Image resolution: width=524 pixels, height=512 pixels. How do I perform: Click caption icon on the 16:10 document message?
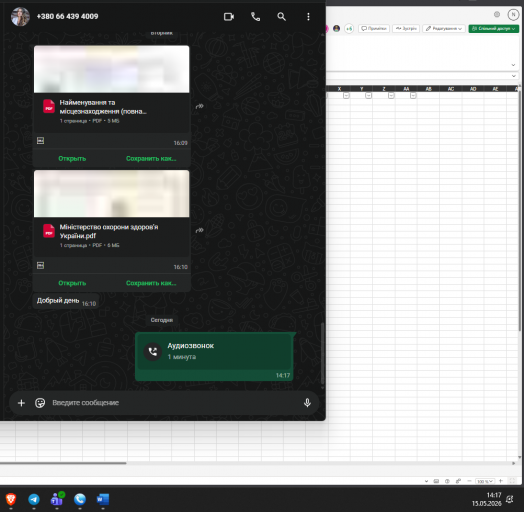40,265
